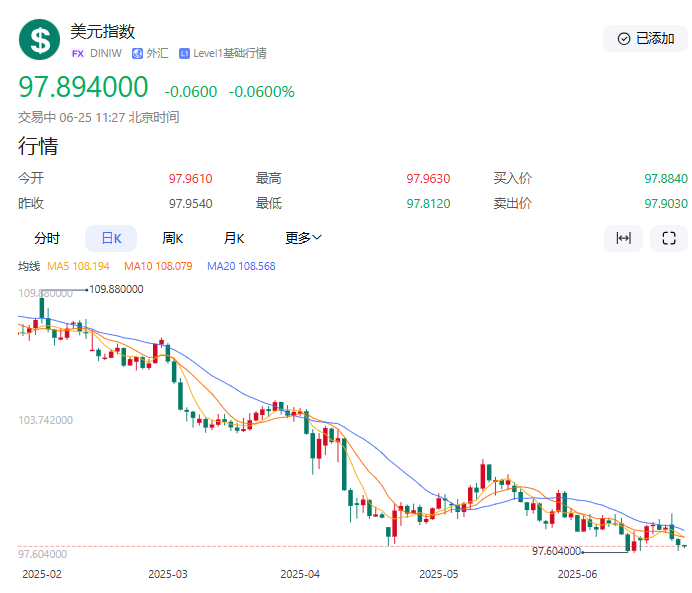The image size is (692, 593).
Task: Click the trading status 交易中 06-25 11:27
Action: pos(71,117)
